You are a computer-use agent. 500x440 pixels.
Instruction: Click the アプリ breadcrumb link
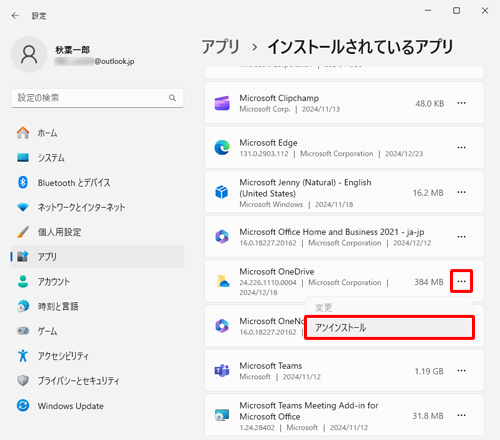221,47
